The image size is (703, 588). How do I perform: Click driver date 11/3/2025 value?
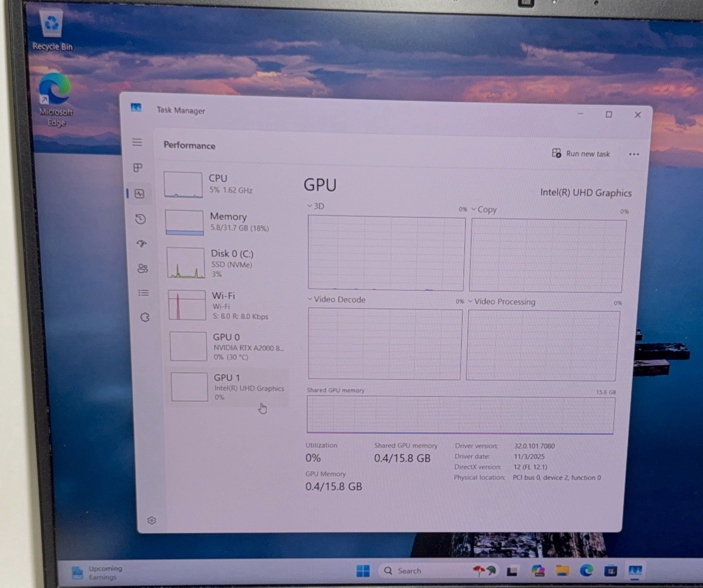[529, 457]
